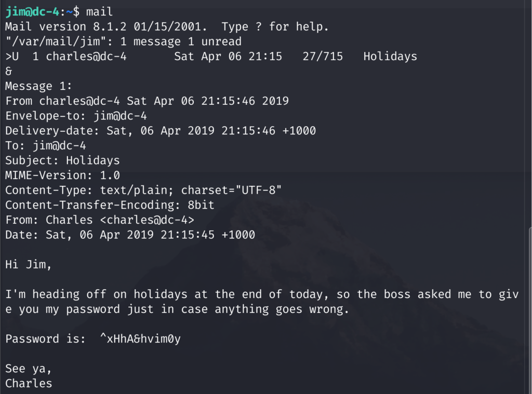The width and height of the screenshot is (532, 394).
Task: Click the See ya, closing line
Action: [x=28, y=369]
